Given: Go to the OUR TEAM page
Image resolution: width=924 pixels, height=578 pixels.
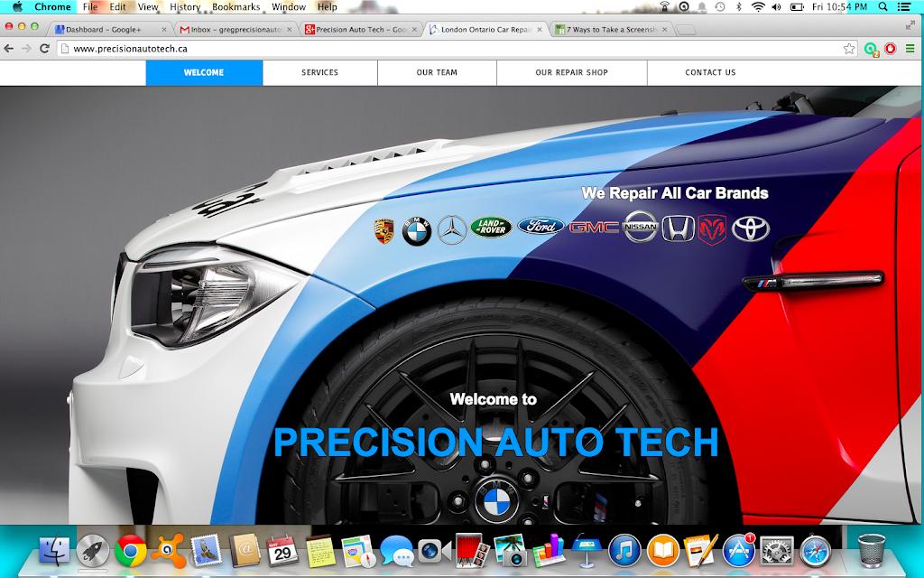Looking at the screenshot, I should tap(437, 72).
